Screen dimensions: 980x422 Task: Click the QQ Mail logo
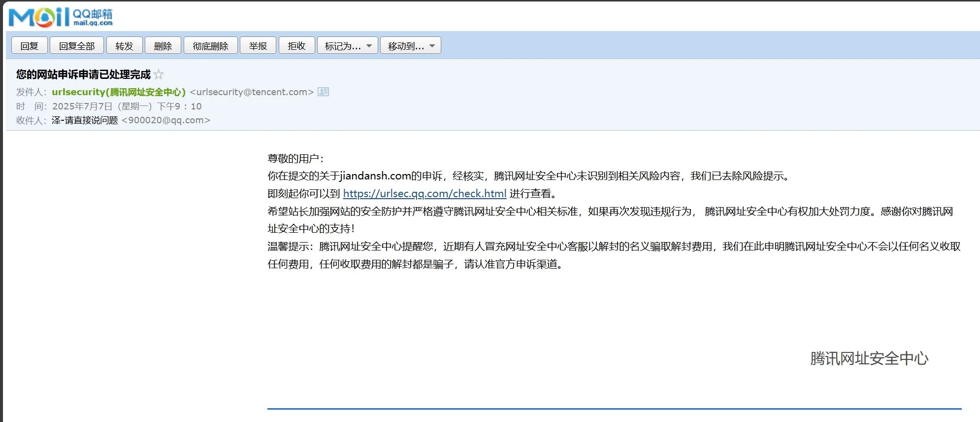tap(61, 17)
